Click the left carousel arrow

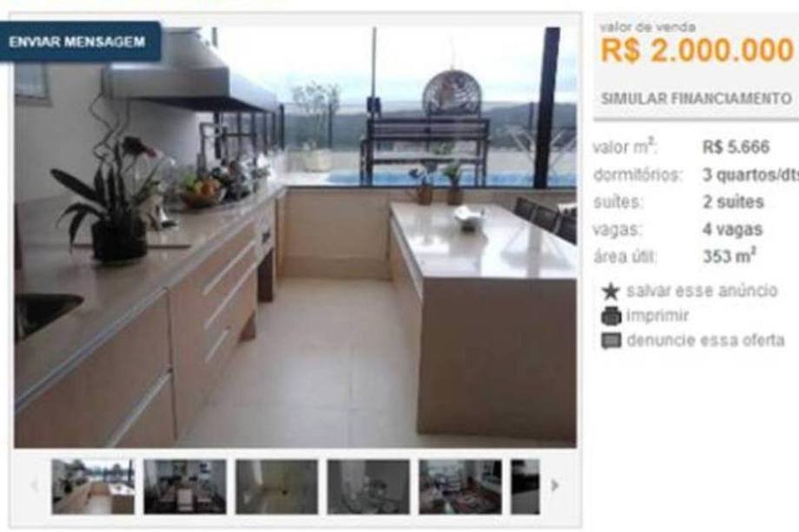tap(34, 486)
